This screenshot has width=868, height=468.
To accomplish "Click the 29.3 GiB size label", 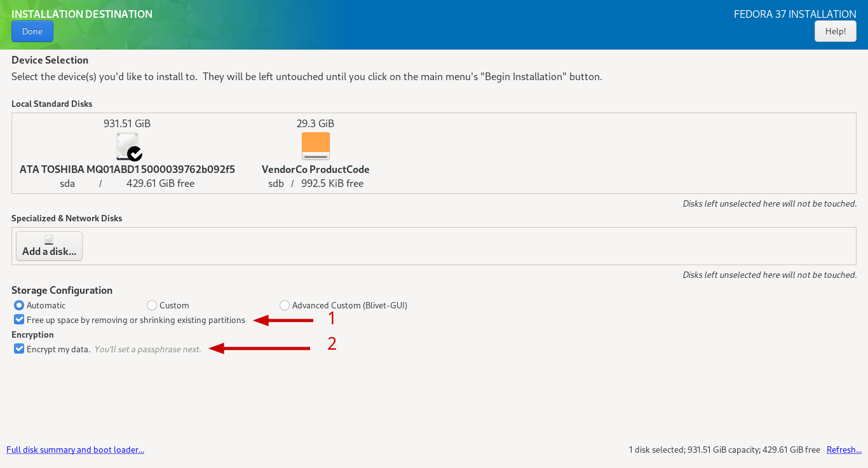I will pos(315,123).
